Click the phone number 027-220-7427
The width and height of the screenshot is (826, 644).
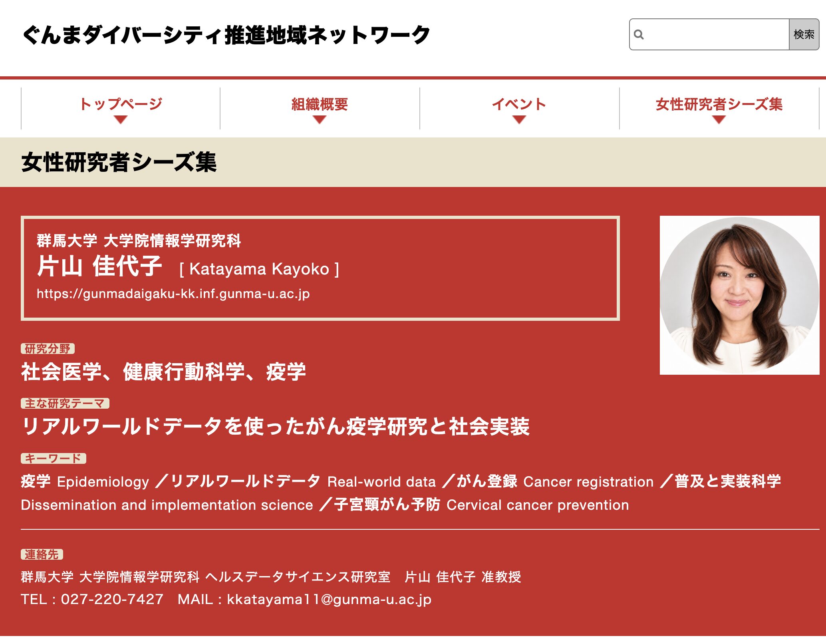112,599
